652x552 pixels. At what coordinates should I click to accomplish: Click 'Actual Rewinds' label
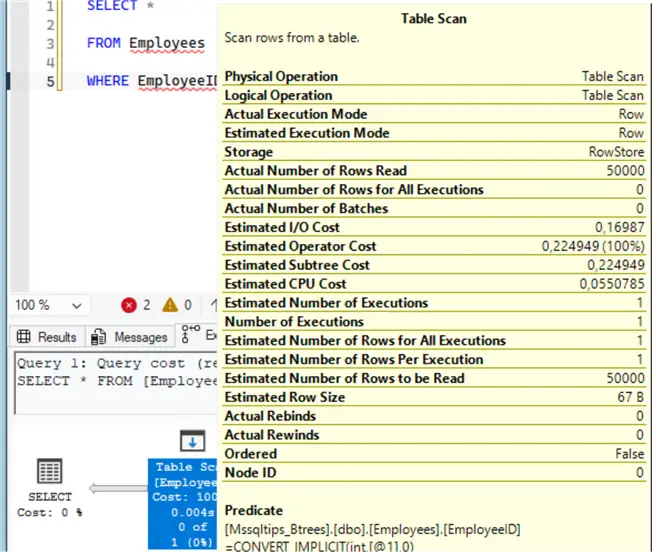click(272, 435)
